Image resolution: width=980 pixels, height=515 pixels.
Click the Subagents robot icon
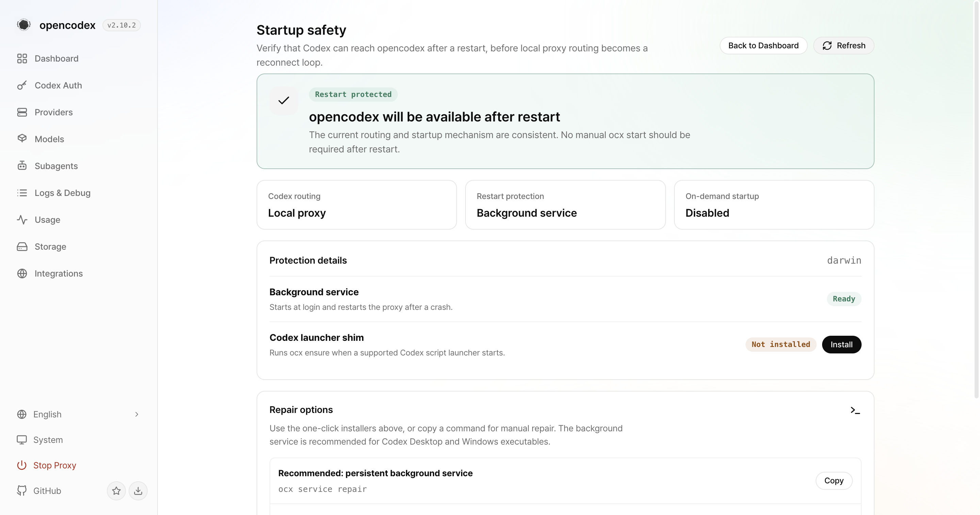[22, 166]
